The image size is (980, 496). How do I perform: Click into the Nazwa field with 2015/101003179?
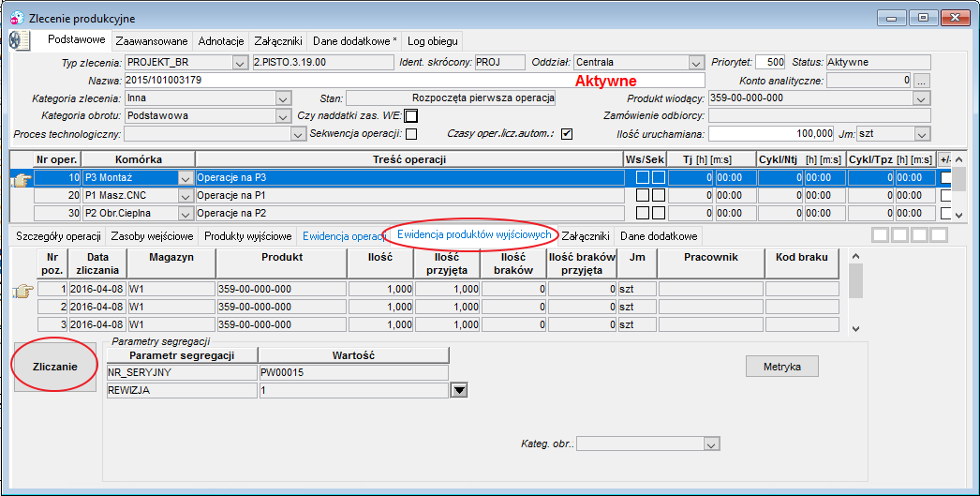click(x=414, y=80)
